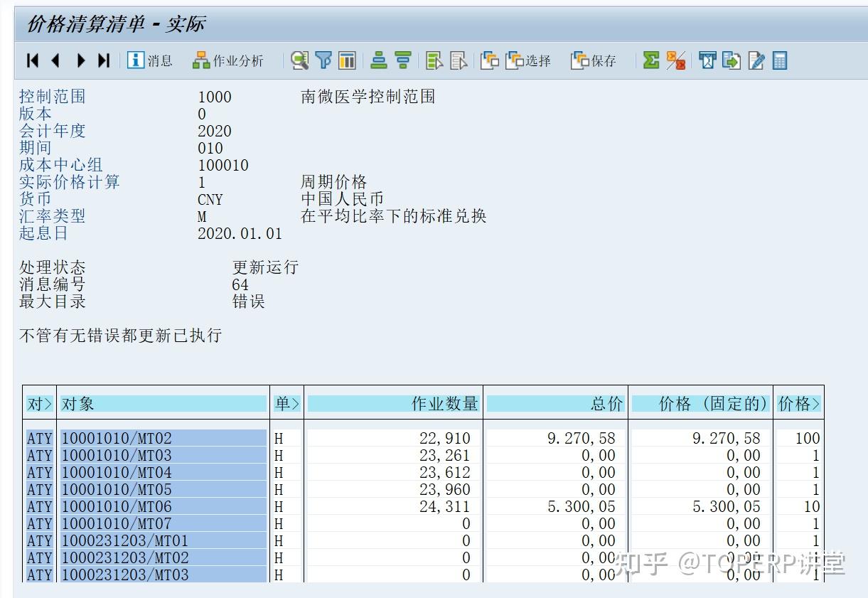Click the change (pencil) edit icon
Image resolution: width=868 pixels, height=598 pixels.
pyautogui.click(x=756, y=60)
